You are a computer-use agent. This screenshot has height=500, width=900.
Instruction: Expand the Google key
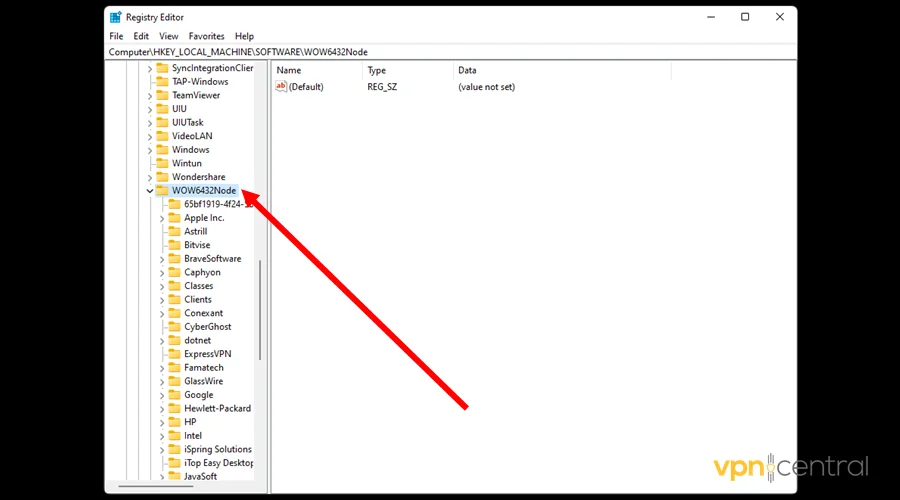pos(162,395)
